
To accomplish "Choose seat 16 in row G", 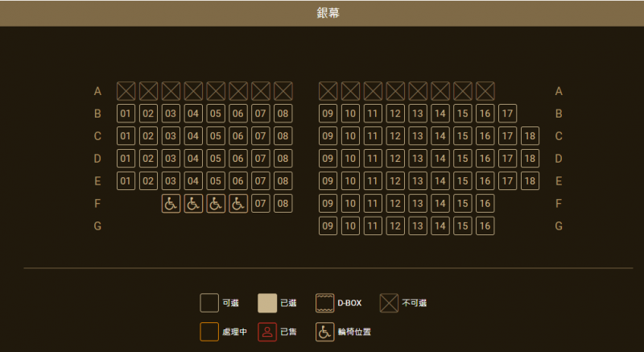I will 485,226.
